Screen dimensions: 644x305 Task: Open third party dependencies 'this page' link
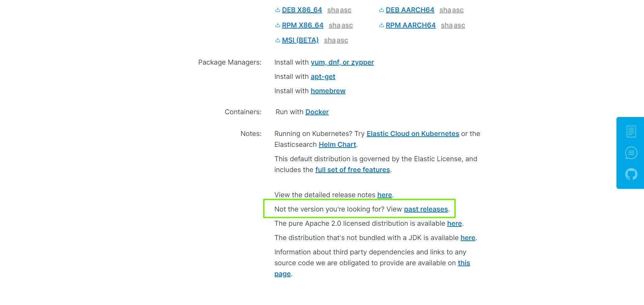pyautogui.click(x=464, y=263)
